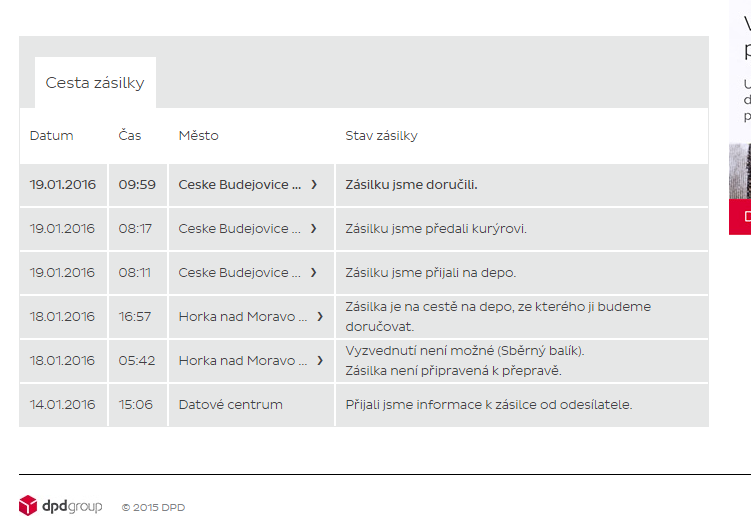
Task: Open Ceske Budejovice depot link at 08:17
Action: [x=240, y=229]
